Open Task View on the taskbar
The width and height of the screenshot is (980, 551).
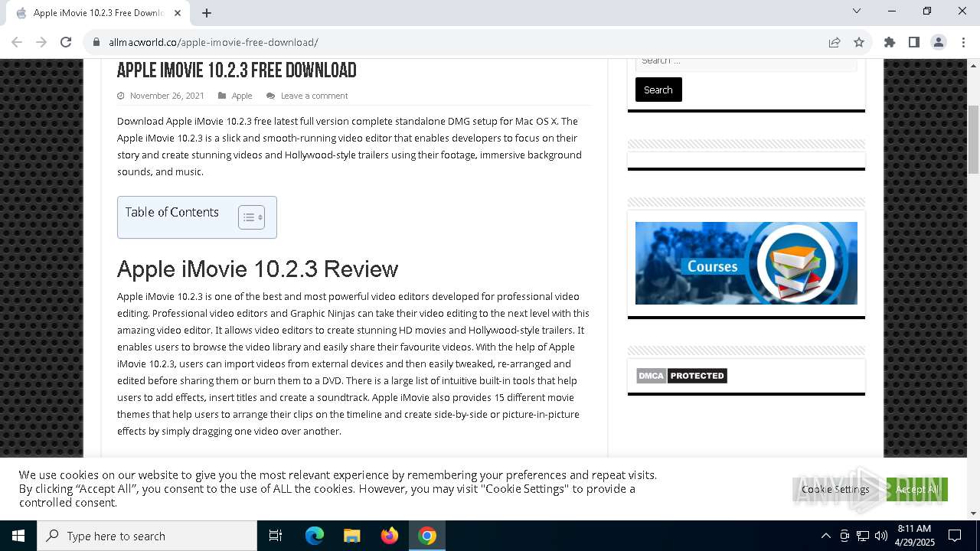(x=276, y=536)
